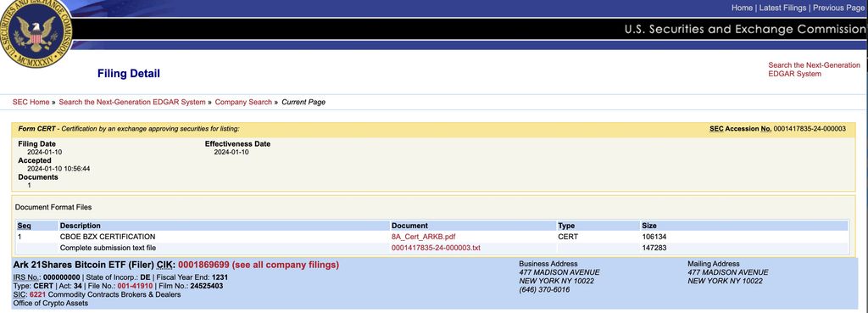Click the SEC Accession No. label

[x=741, y=129]
